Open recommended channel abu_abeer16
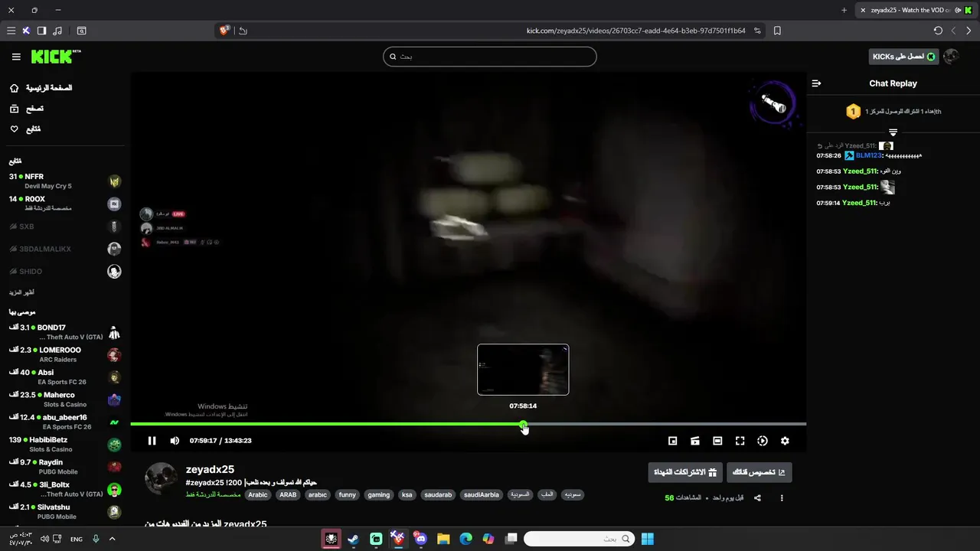The height and width of the screenshot is (551, 980). 65,422
